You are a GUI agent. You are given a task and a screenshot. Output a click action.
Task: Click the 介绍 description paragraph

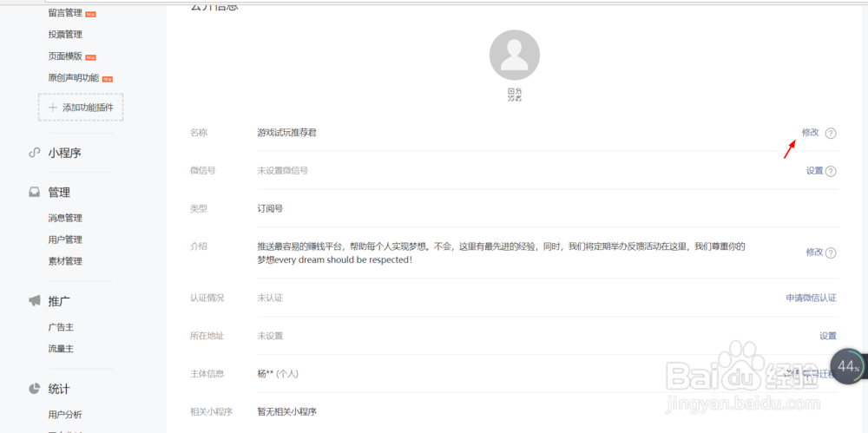[x=502, y=253]
